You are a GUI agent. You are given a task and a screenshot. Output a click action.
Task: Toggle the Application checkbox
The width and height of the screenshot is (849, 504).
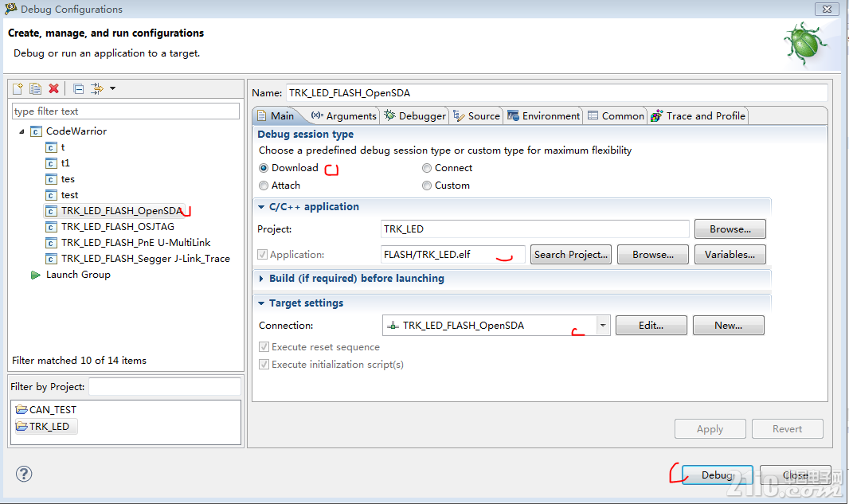263,255
